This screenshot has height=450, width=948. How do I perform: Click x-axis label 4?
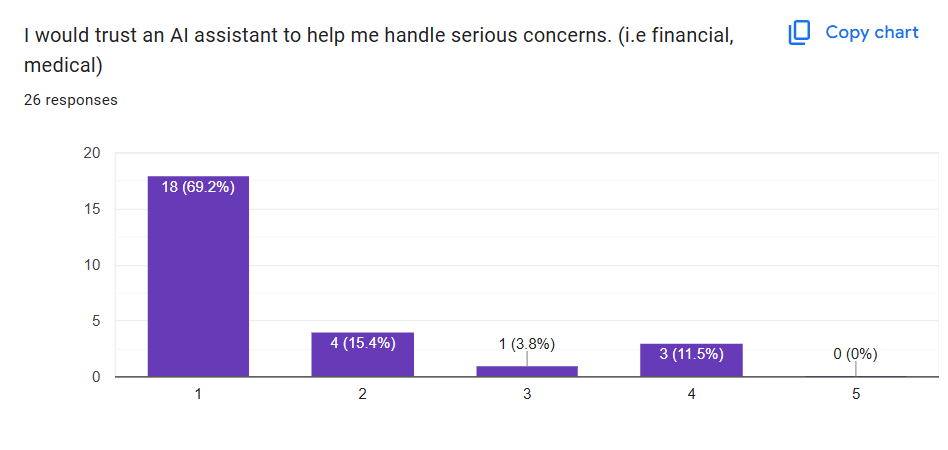pyautogui.click(x=691, y=394)
